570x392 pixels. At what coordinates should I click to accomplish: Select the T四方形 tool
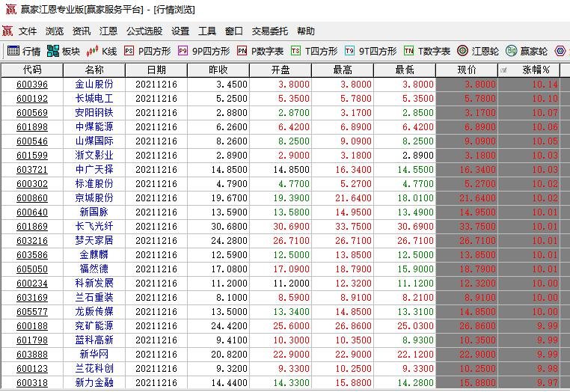314,51
